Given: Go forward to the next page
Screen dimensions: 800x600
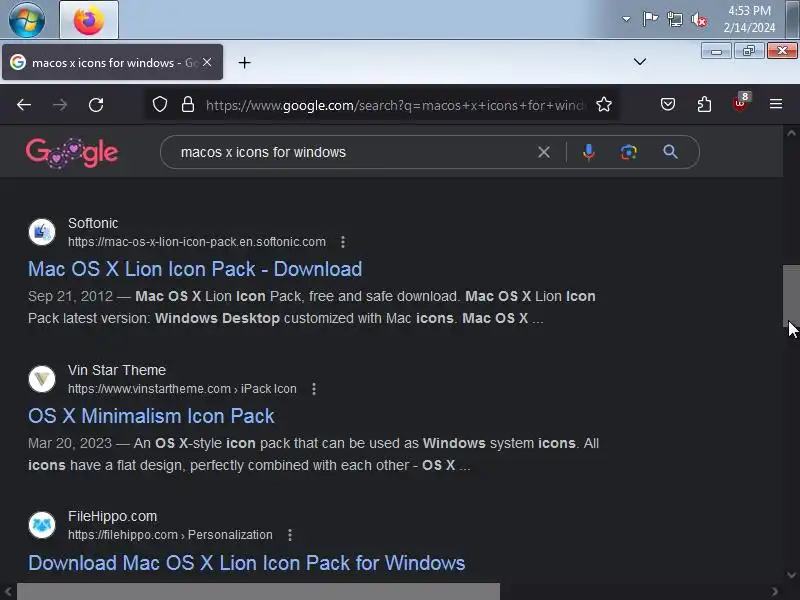Looking at the screenshot, I should click(x=60, y=105).
